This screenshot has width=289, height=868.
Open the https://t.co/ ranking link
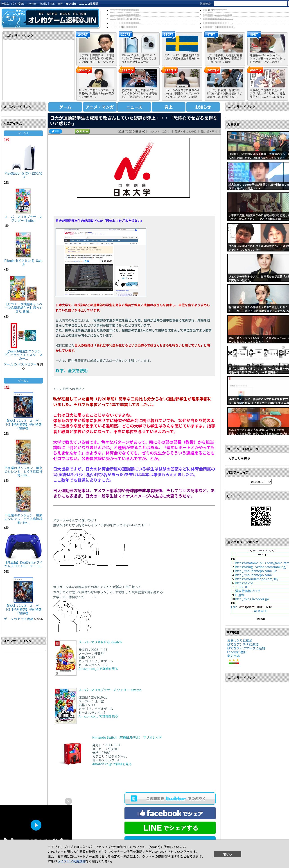click(x=244, y=583)
